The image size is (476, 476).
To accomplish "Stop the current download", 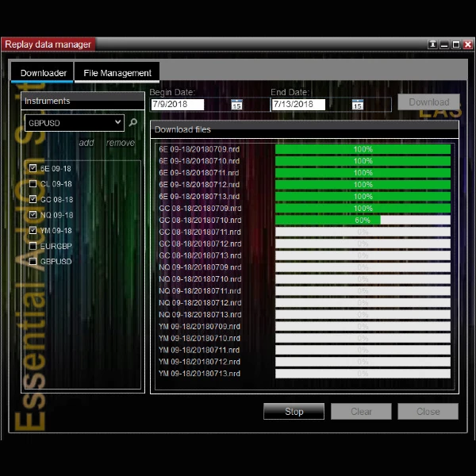I will pyautogui.click(x=294, y=411).
